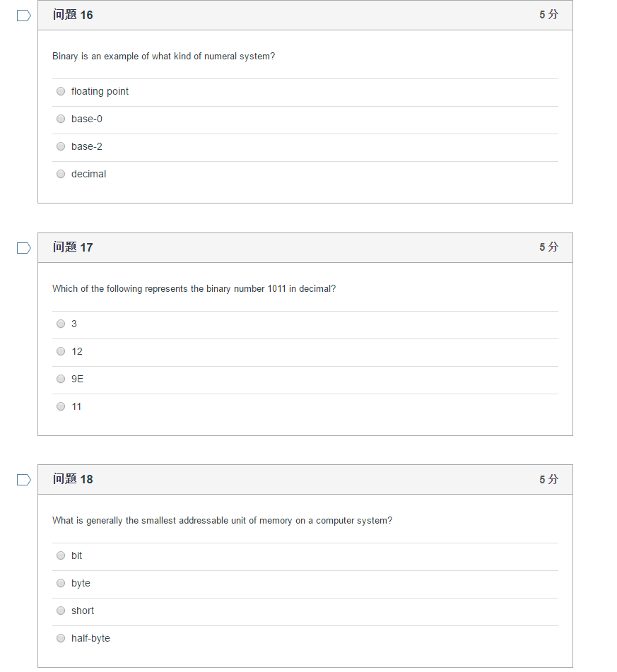This screenshot has height=672, width=617.
Task: Flag question 17 with the bookmark icon
Action: point(24,248)
